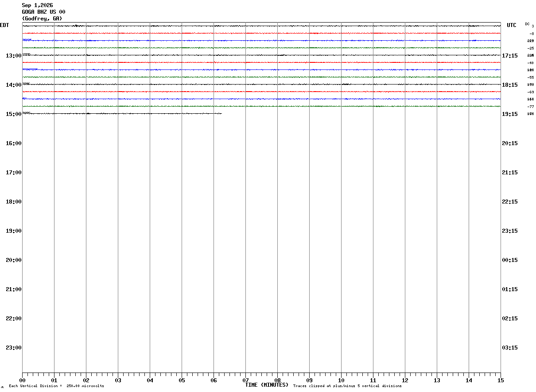Click the GOGA BHZ US 00 station header
This screenshot has width=536, height=392.
click(43, 12)
